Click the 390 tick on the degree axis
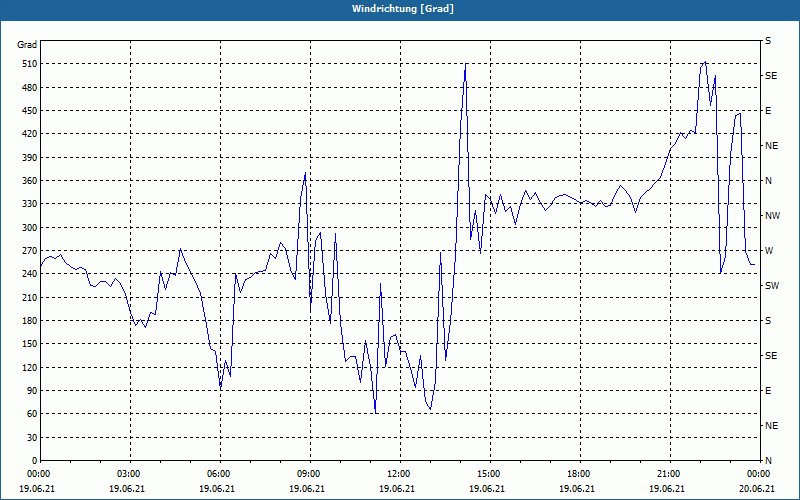This screenshot has width=800, height=500. click(30, 158)
